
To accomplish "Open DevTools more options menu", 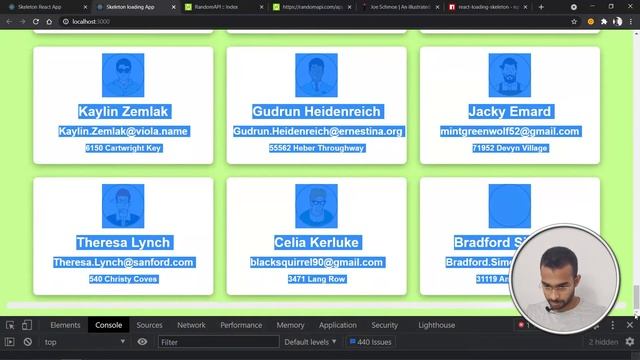I will pyautogui.click(x=613, y=325).
